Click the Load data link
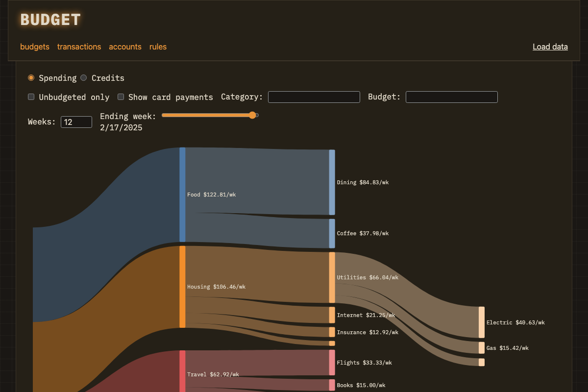 [x=550, y=47]
